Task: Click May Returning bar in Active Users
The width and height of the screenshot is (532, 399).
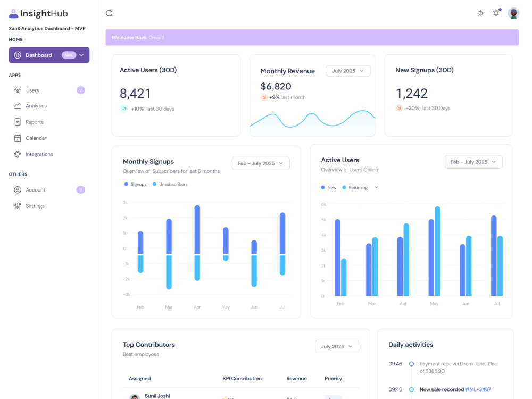Action: point(438,251)
